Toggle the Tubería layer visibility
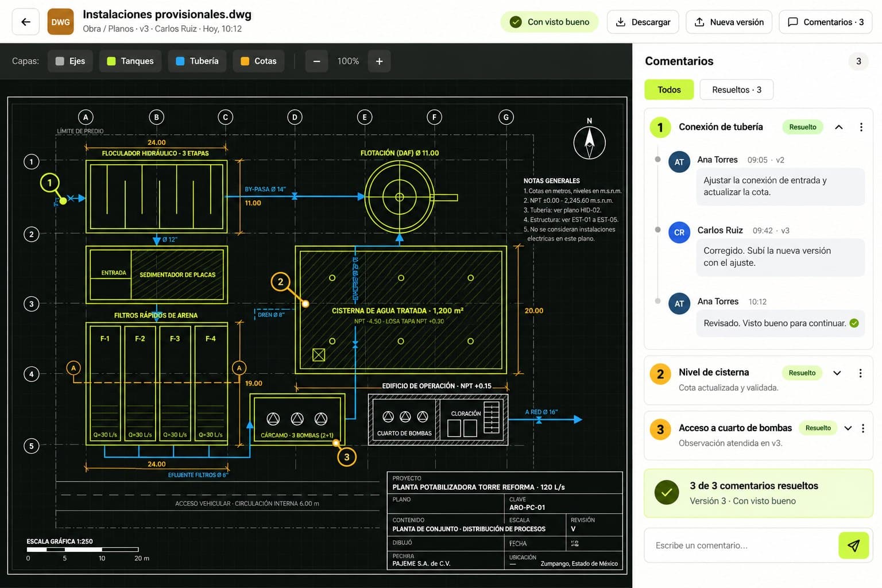 pos(197,61)
